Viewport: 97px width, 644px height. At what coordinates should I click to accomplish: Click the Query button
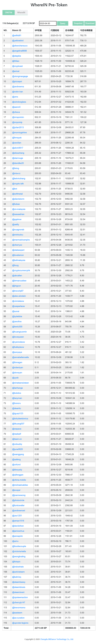[63, 23]
